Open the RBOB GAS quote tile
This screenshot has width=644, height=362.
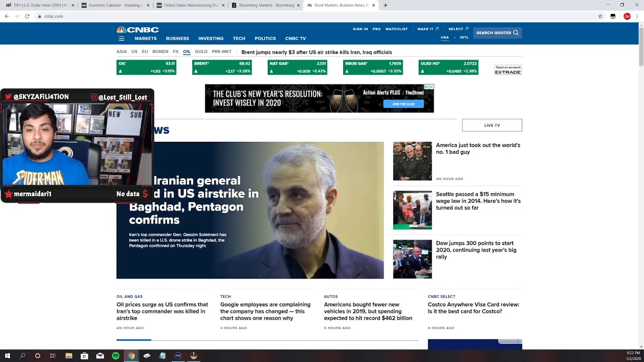(373, 67)
